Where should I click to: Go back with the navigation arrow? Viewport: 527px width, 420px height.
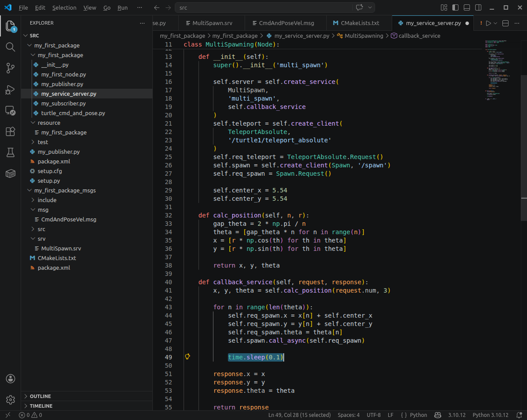(157, 7)
